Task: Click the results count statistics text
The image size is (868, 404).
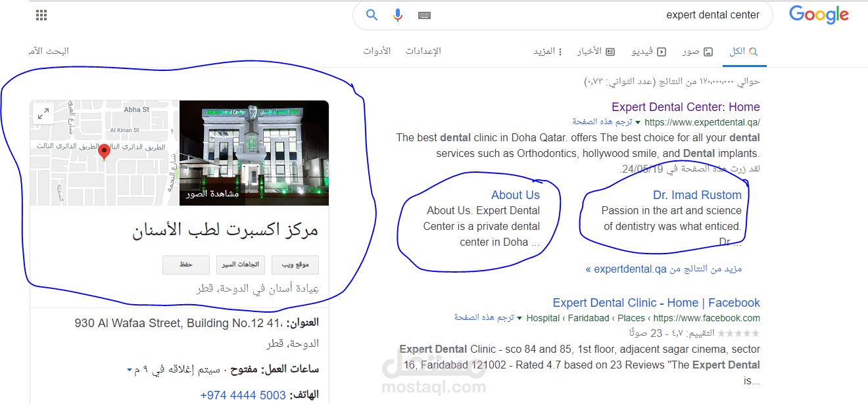Action: click(x=672, y=82)
